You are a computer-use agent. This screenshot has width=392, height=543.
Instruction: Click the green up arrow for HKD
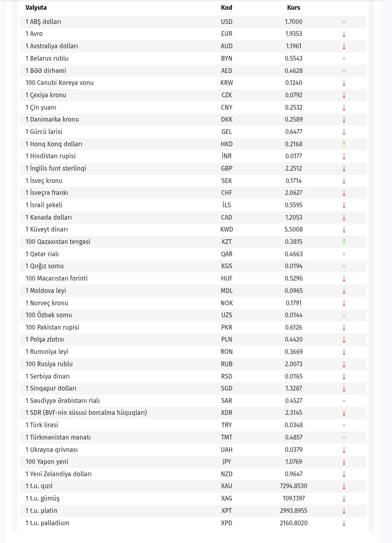[x=344, y=144]
